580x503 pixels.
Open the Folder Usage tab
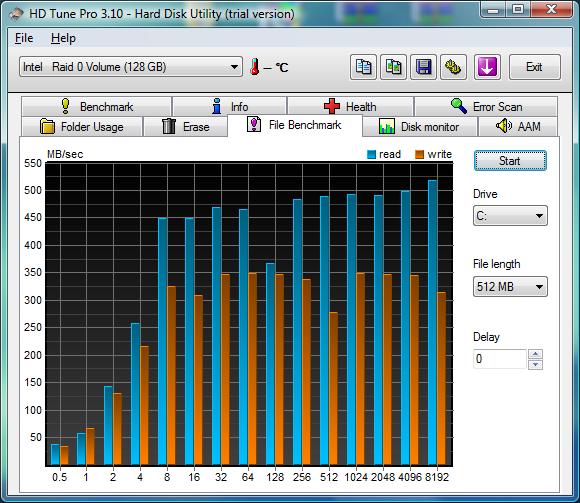coord(82,127)
